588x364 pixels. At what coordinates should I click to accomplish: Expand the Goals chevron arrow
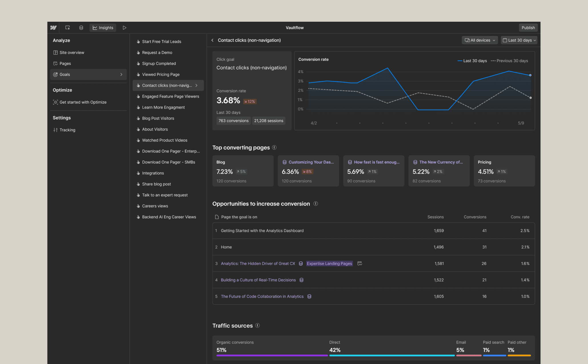(x=121, y=75)
